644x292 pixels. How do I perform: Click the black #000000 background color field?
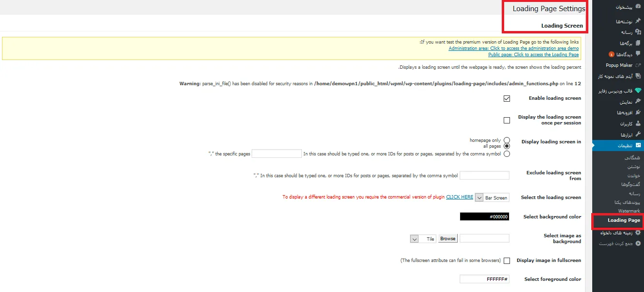click(x=484, y=217)
